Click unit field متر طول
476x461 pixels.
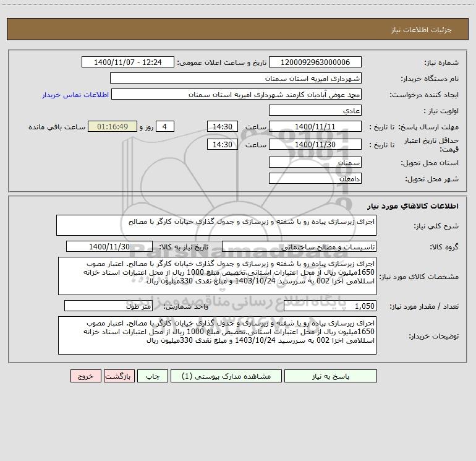pyautogui.click(x=108, y=306)
